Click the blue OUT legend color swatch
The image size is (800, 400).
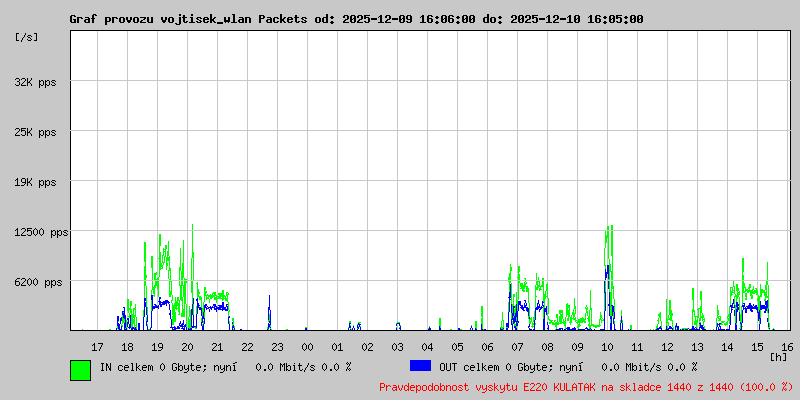click(x=420, y=365)
